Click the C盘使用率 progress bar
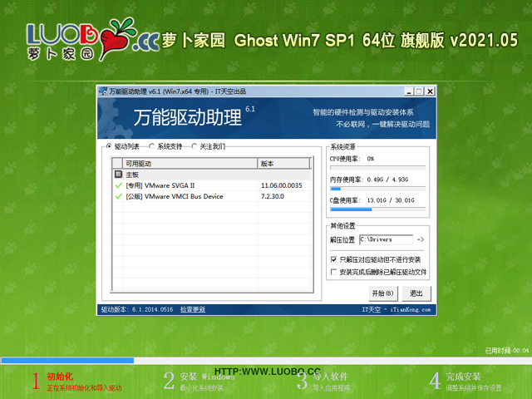This screenshot has width=532, height=399. click(x=377, y=209)
